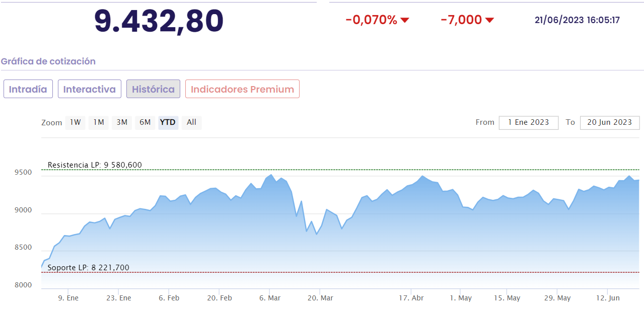This screenshot has width=644, height=312.
Task: Click the Soporte LP label on the chart
Action: (88, 268)
